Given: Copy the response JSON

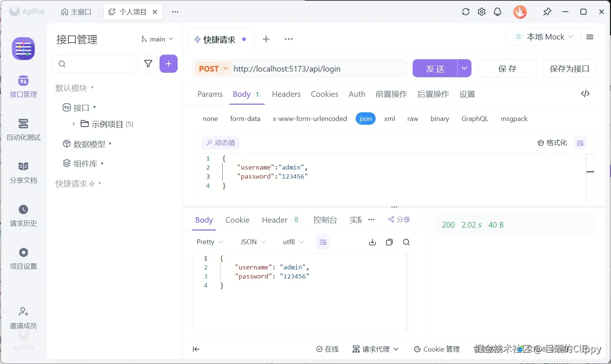Looking at the screenshot, I should [389, 242].
